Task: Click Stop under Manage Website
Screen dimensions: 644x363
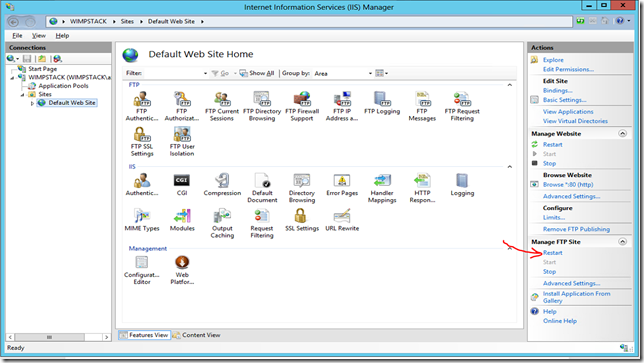Action: click(549, 163)
